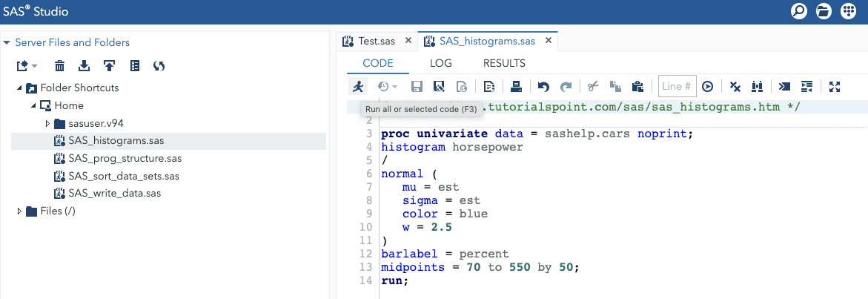Download the selected file from the server

(84, 66)
